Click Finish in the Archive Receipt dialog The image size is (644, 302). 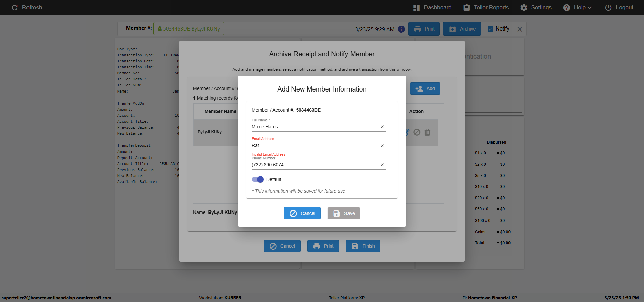click(x=363, y=246)
